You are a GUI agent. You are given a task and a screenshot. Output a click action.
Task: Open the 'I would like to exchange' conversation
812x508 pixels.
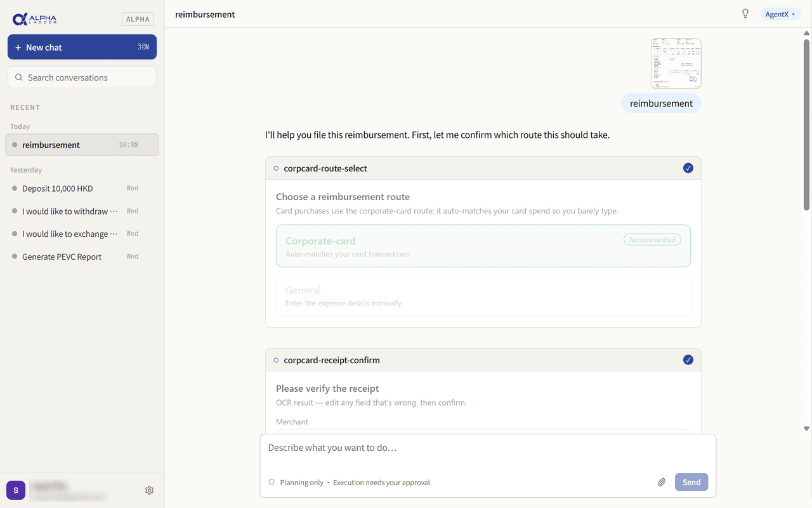point(82,234)
